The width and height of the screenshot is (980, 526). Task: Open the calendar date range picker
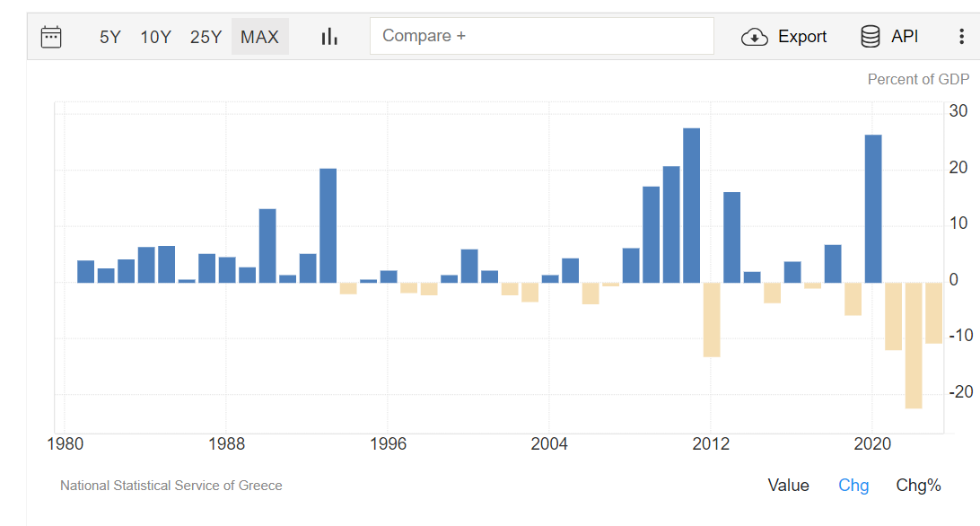click(51, 37)
